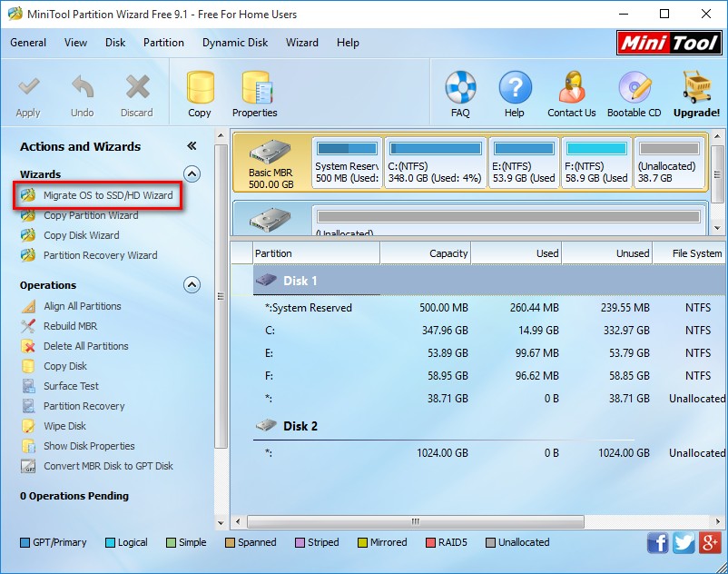Select the E: partition row

[x=489, y=353]
